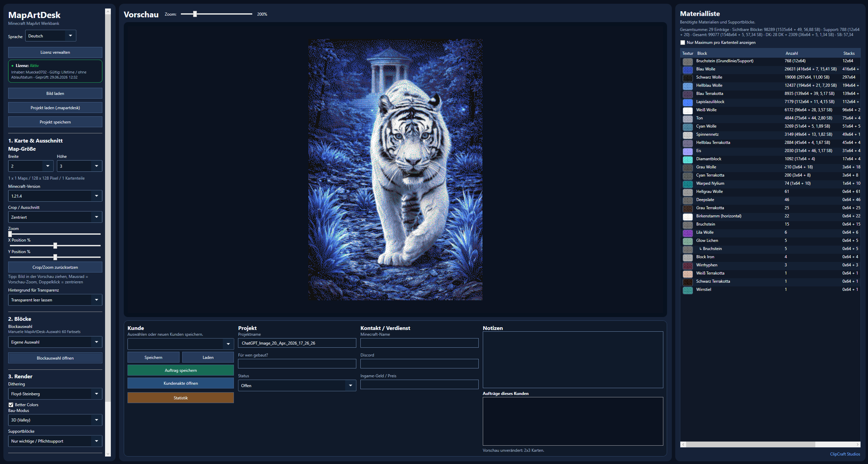Enable Nur Maximum pro Kartenteil anzeigen

682,43
